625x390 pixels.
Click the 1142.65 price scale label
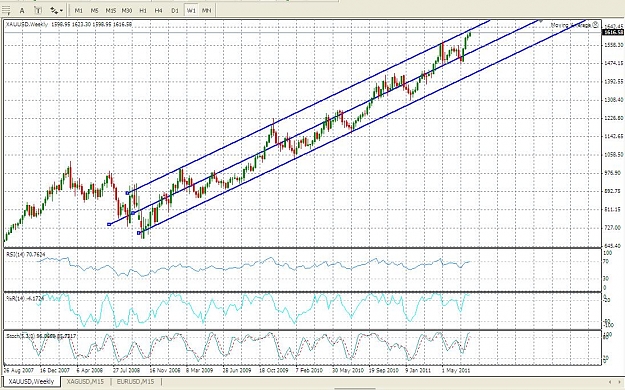[x=613, y=136]
